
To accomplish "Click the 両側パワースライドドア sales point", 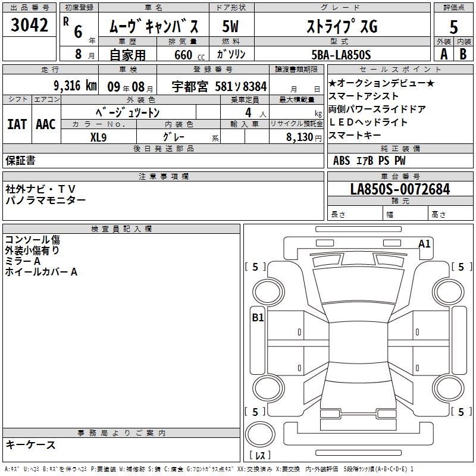I will pos(377,109).
